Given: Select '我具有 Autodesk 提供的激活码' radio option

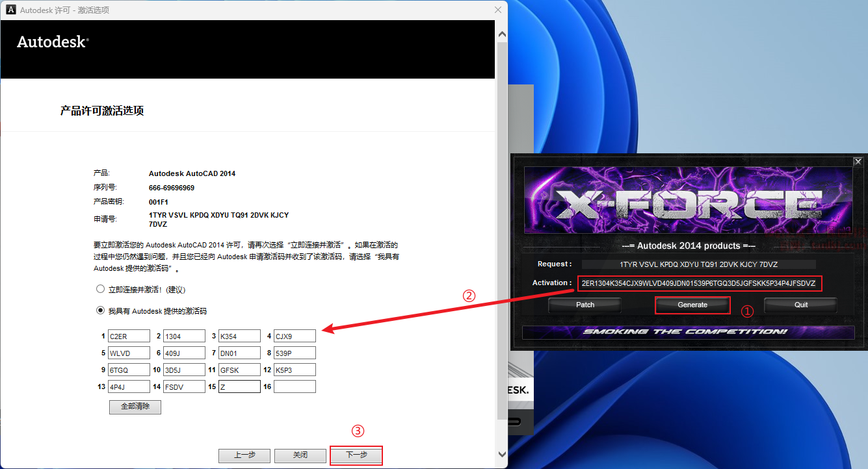Looking at the screenshot, I should point(100,311).
